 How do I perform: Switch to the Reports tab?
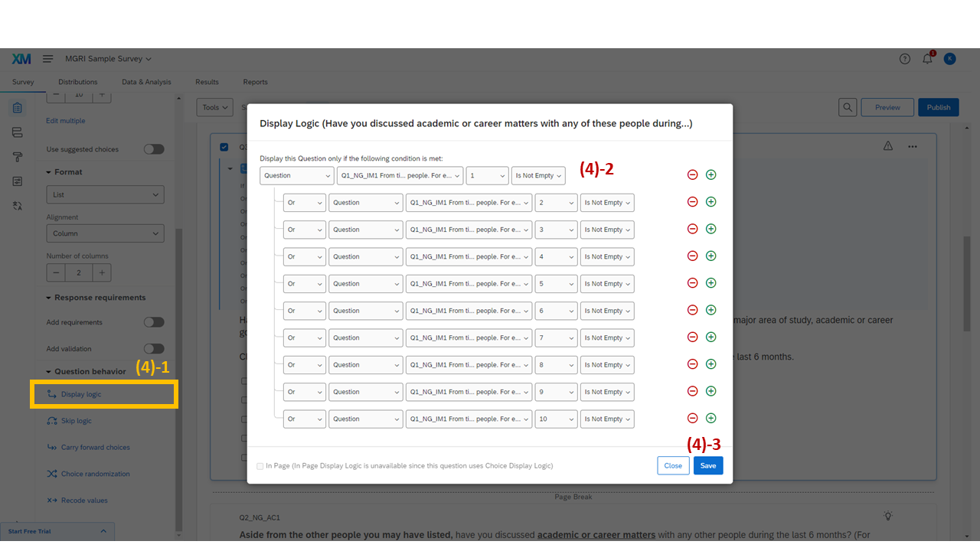click(x=255, y=82)
